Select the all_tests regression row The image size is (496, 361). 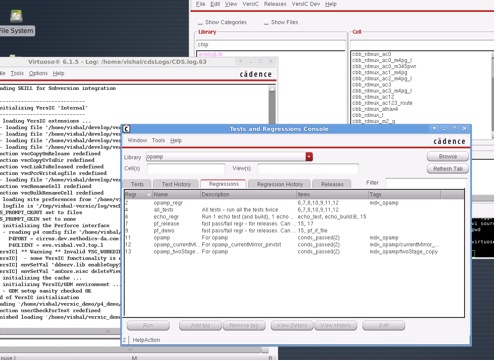click(294, 210)
